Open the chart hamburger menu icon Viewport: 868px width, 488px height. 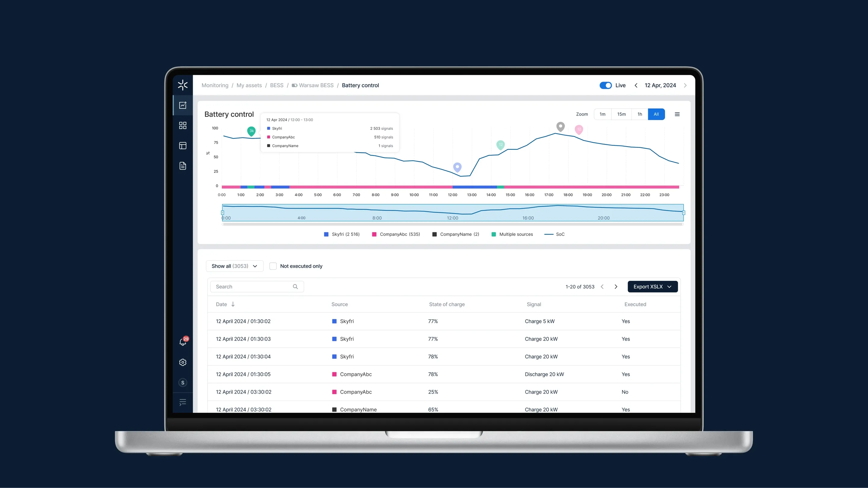pyautogui.click(x=677, y=114)
